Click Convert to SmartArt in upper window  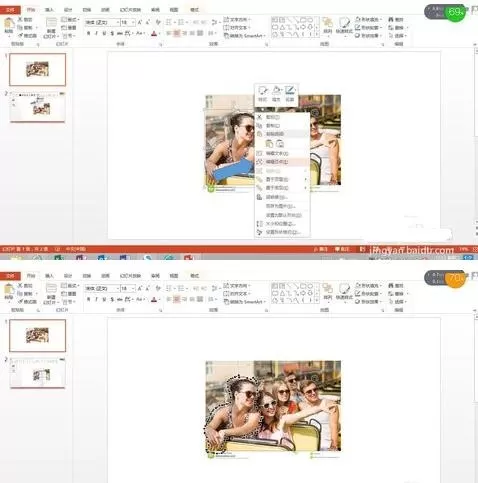tap(245, 36)
